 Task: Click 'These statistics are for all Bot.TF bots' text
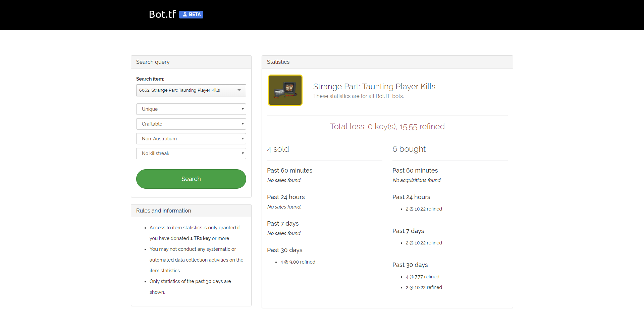pos(359,96)
